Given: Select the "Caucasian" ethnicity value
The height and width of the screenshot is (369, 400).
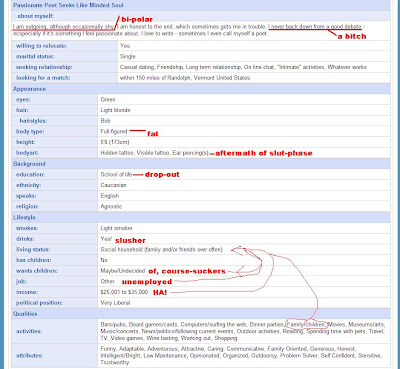Looking at the screenshot, I should point(113,185).
